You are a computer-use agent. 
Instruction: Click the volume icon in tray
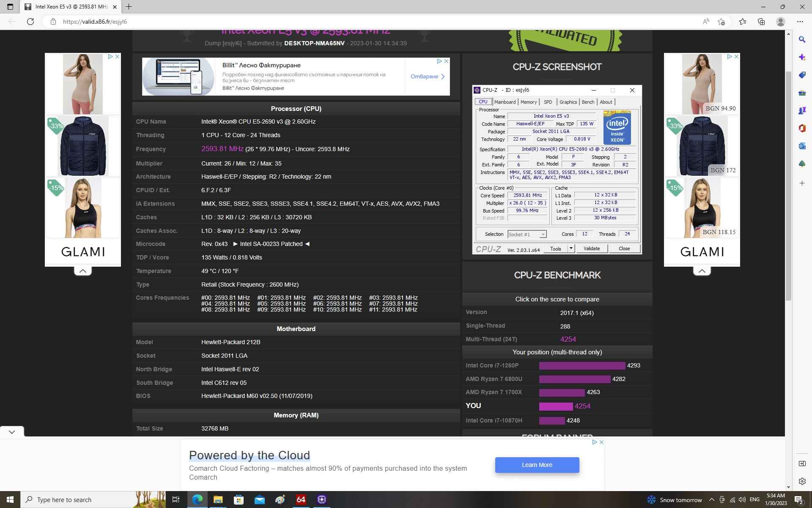742,500
